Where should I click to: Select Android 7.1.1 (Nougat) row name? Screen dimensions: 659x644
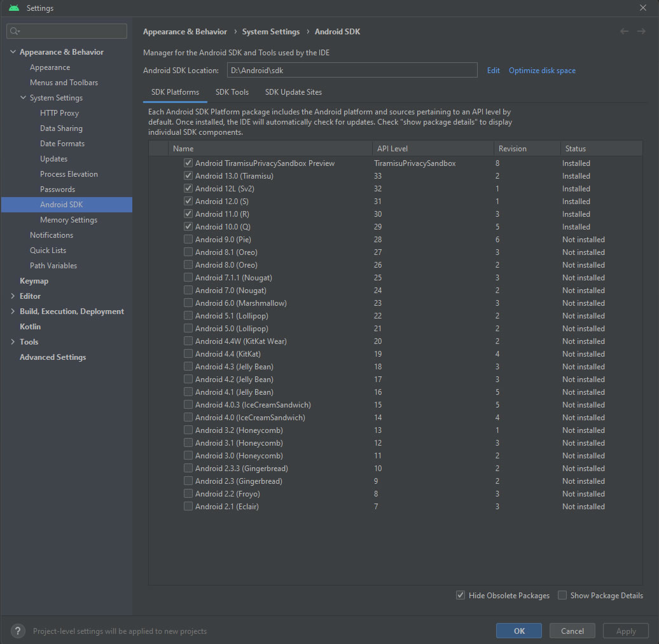point(233,278)
